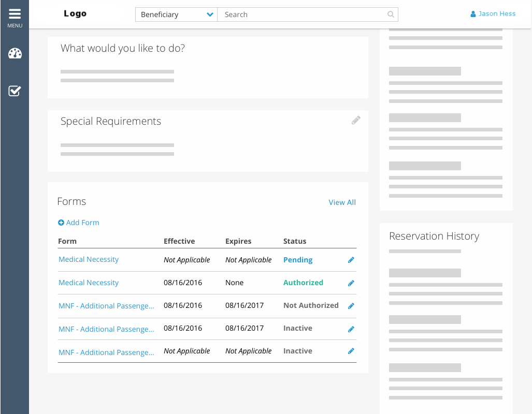The height and width of the screenshot is (414, 532).
Task: Open the hamburger MENU in the sidebar
Action: [15, 18]
